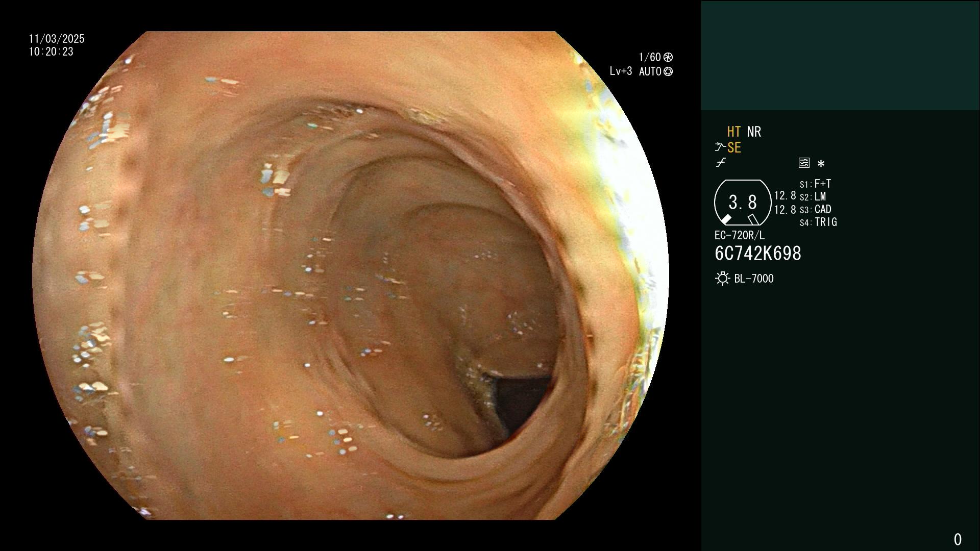Screen dimensions: 980x551
Task: Click the time 10:20:23
Action: click(x=51, y=52)
